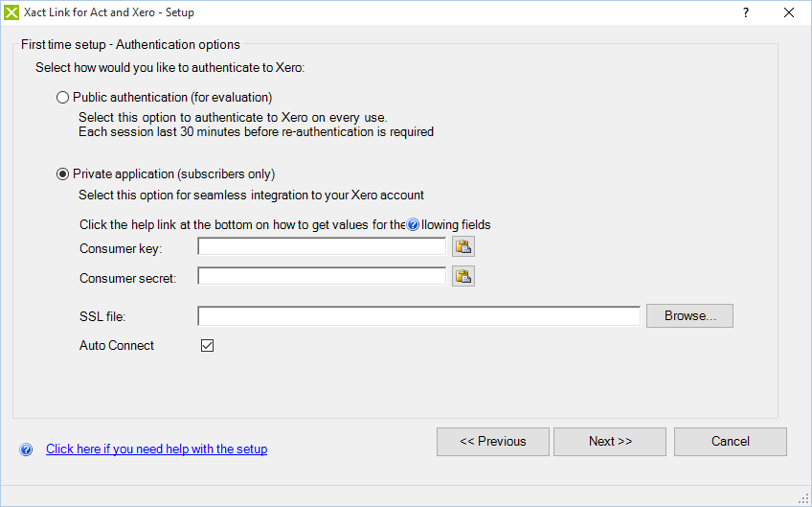Proceed with the Next button
812x507 pixels.
[x=610, y=442]
